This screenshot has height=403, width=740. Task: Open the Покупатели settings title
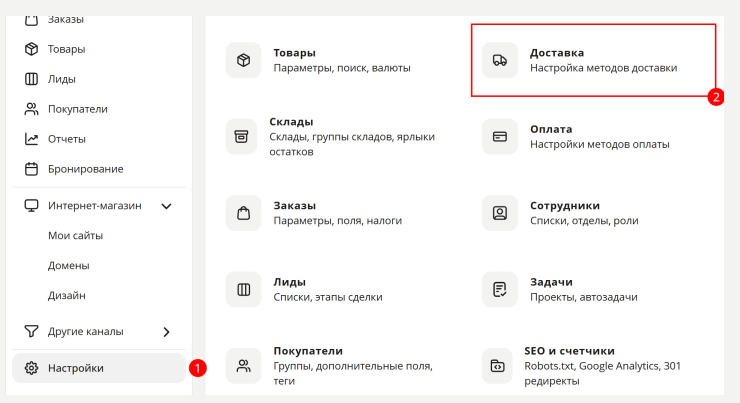(x=308, y=351)
